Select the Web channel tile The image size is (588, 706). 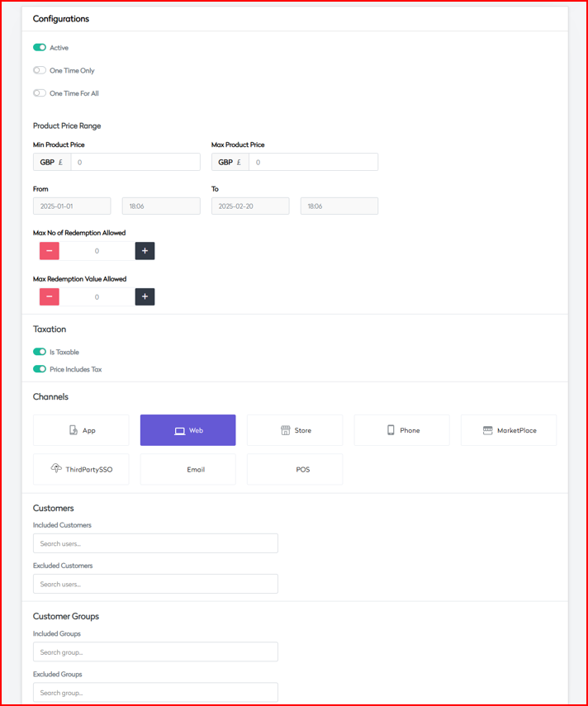tap(187, 430)
